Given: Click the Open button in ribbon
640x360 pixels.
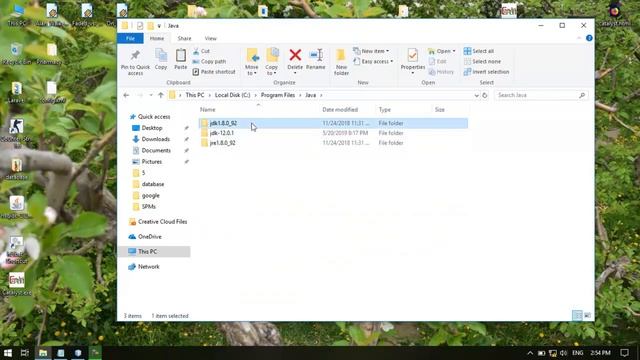Looking at the screenshot, I should (442, 51).
